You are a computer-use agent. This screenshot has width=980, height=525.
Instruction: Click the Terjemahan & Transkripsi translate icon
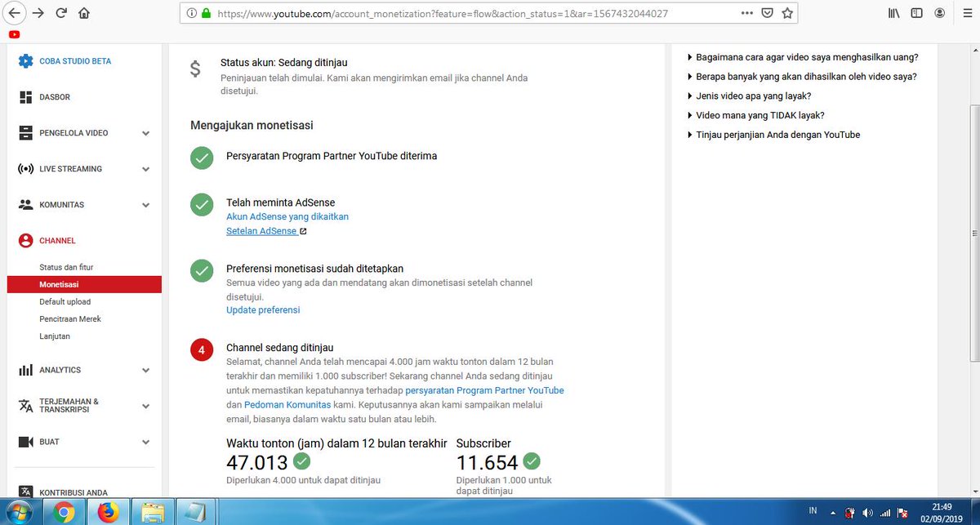click(x=25, y=406)
